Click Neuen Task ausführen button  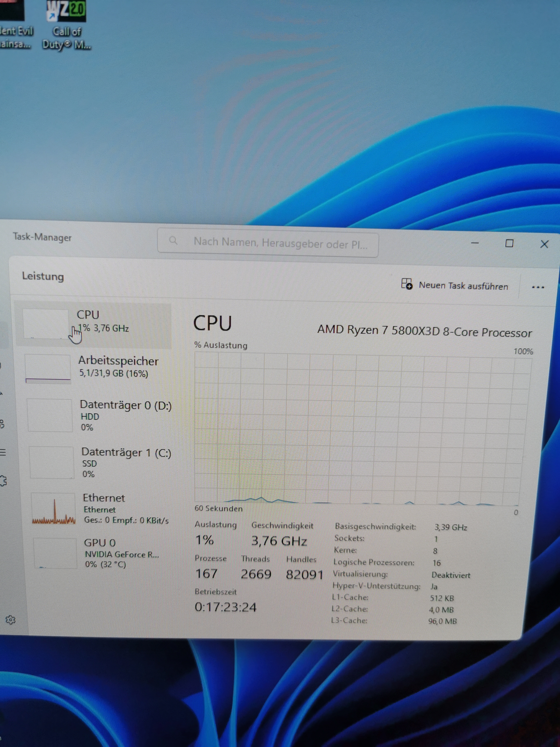point(463,286)
